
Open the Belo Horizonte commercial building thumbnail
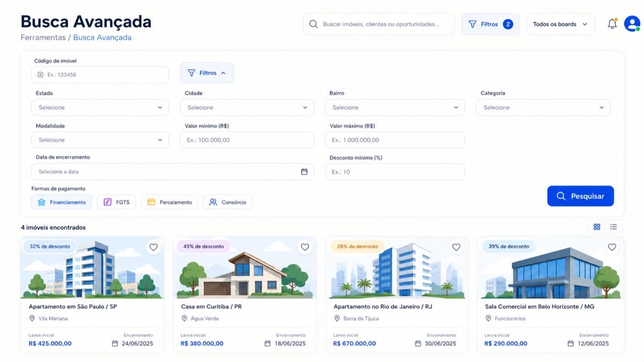pos(550,268)
